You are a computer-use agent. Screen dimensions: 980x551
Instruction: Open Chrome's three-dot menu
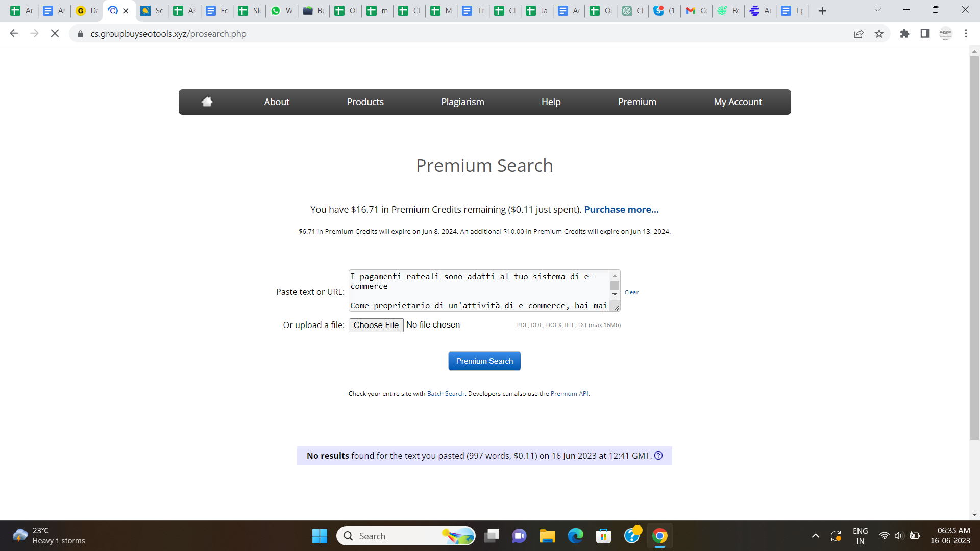click(x=966, y=34)
